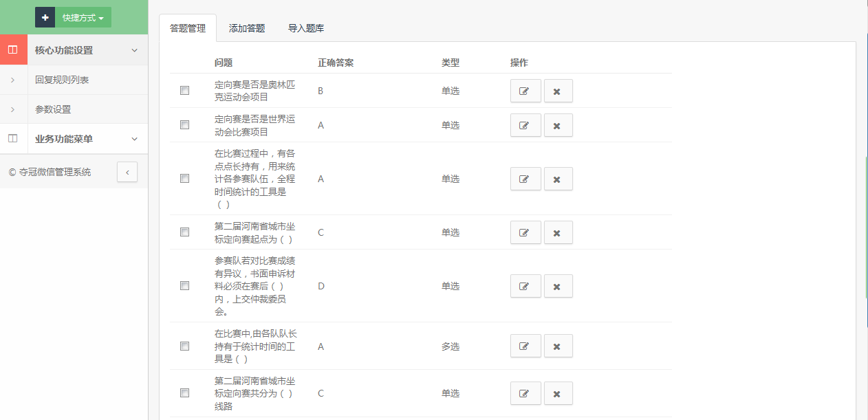Delete the 世界运动会比赛项目 question
This screenshot has height=420, width=868.
click(x=558, y=125)
